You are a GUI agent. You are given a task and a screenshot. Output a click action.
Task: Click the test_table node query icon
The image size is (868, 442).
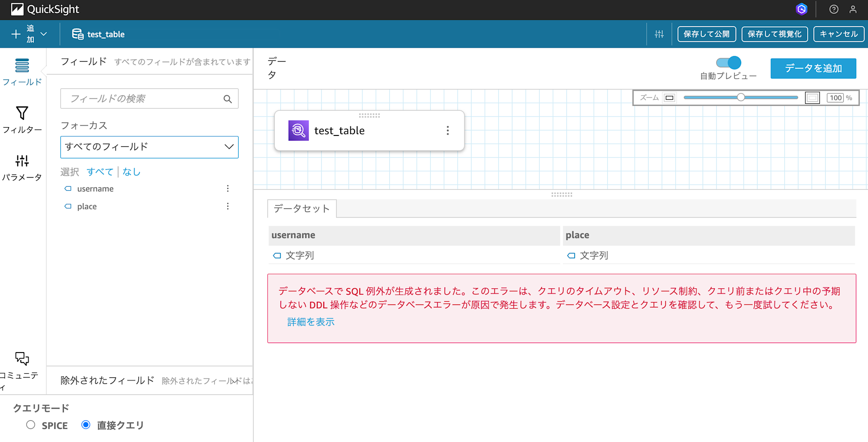tap(299, 130)
